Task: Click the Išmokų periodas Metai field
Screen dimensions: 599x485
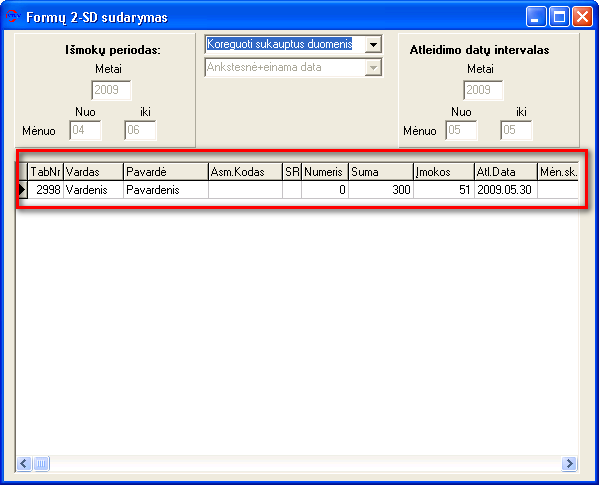Action: click(111, 90)
